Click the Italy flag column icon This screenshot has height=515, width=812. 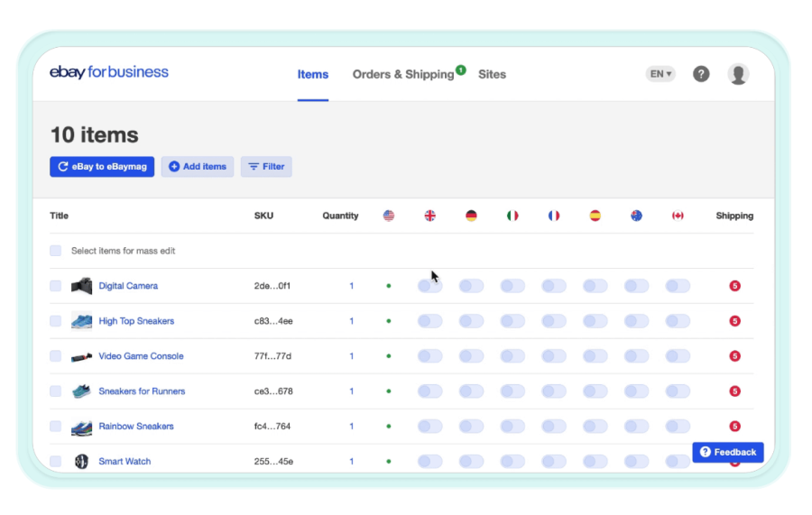[x=512, y=216]
